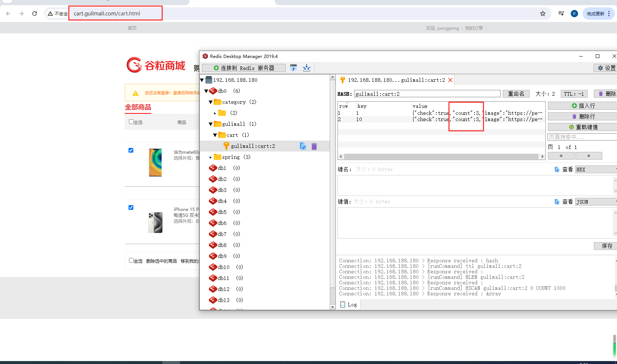Click the 192.168.188.180 server icon
This screenshot has width=617, height=364.
click(x=209, y=80)
